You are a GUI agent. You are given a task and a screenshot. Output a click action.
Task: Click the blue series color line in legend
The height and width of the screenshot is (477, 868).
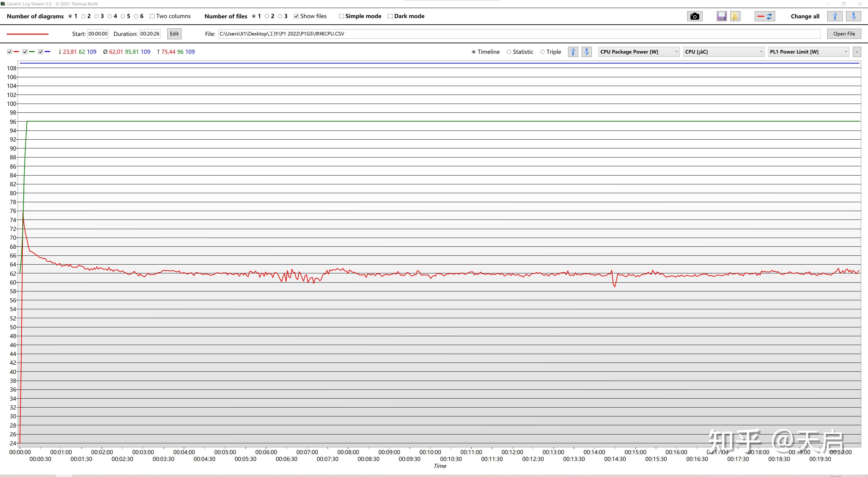47,52
